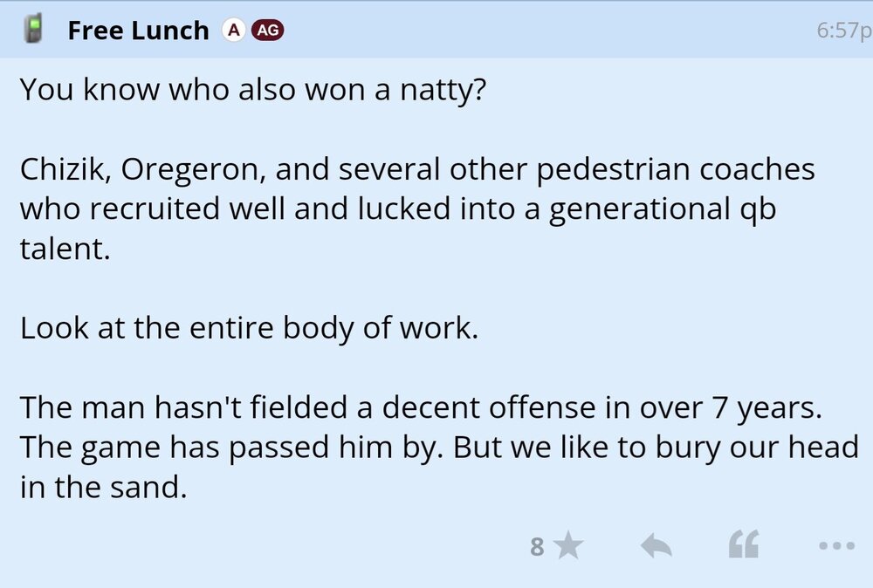
Task: Click the words "in the sand." ending the post
Action: (103, 487)
